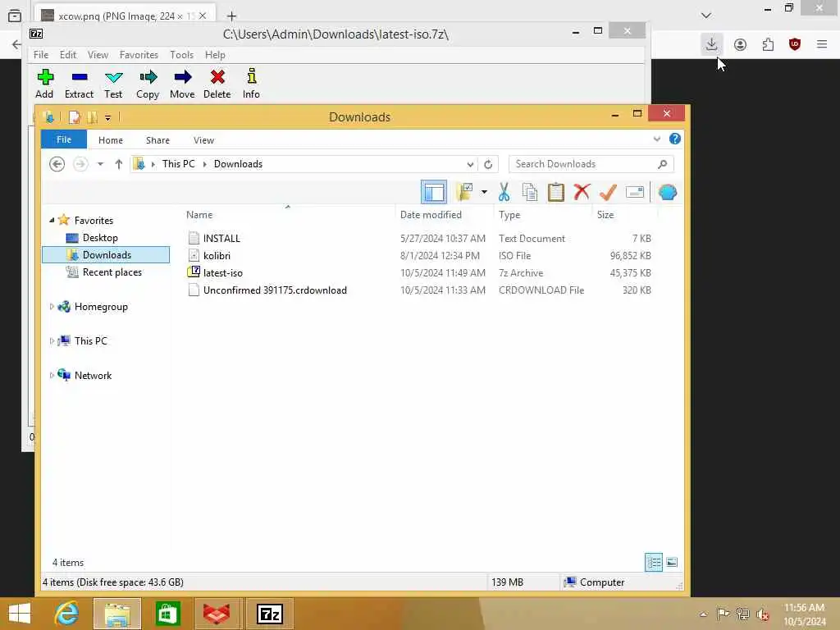Go up one folder level
Image resolution: width=840 pixels, height=630 pixels.
point(119,164)
